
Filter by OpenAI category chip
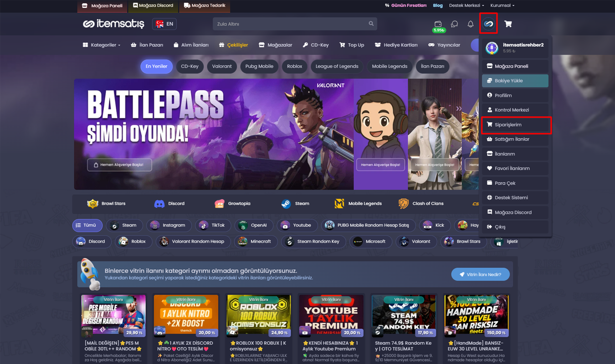point(253,225)
